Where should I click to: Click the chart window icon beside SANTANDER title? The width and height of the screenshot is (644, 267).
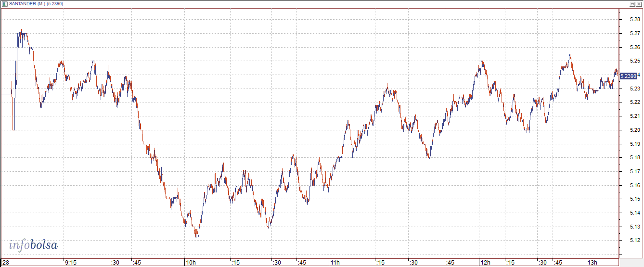pos(4,4)
